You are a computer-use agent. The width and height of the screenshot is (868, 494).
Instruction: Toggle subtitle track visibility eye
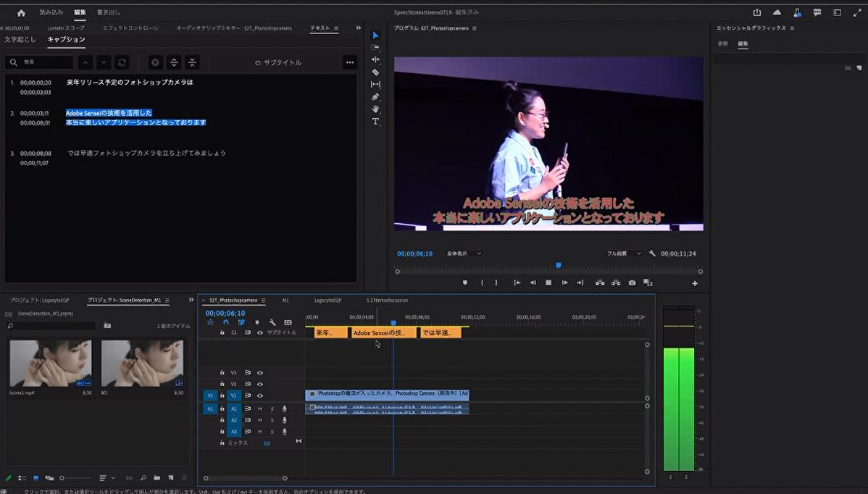pyautogui.click(x=259, y=332)
